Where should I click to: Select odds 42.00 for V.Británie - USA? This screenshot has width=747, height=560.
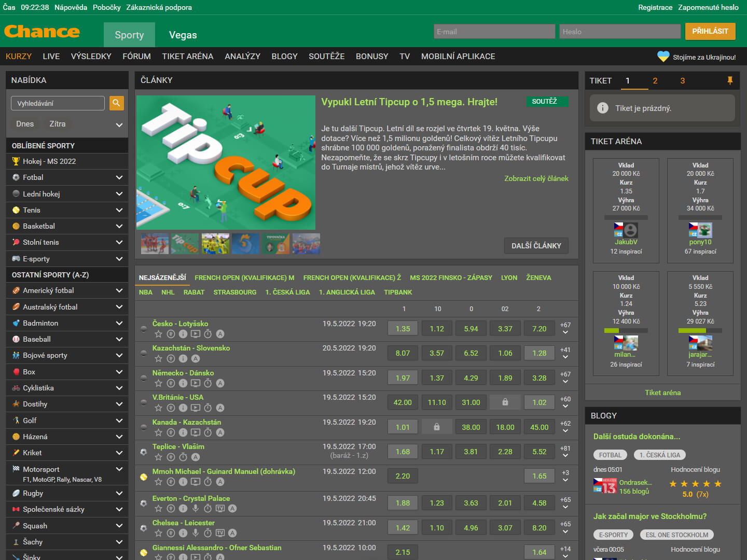(403, 402)
